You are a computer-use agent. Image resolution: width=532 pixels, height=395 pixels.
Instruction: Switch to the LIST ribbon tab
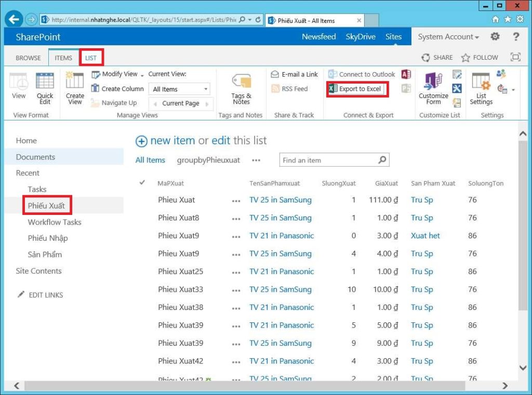point(91,58)
